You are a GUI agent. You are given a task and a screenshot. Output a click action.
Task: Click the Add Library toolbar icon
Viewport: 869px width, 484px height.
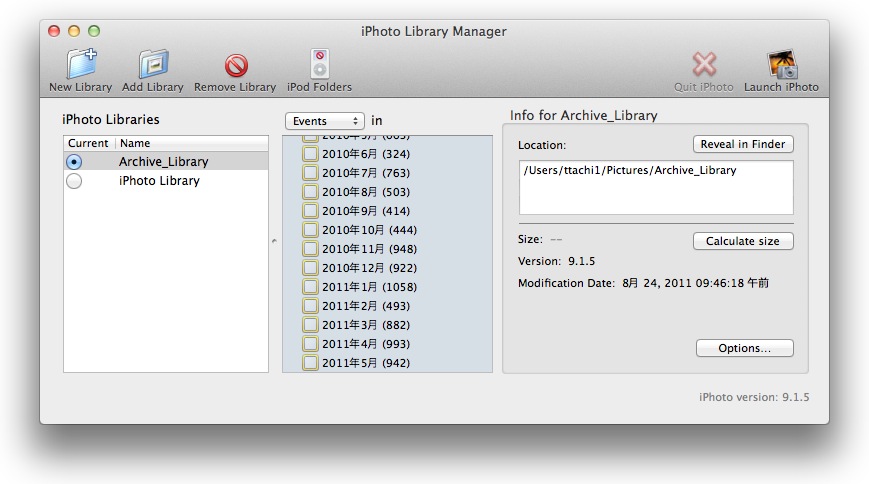tap(153, 66)
